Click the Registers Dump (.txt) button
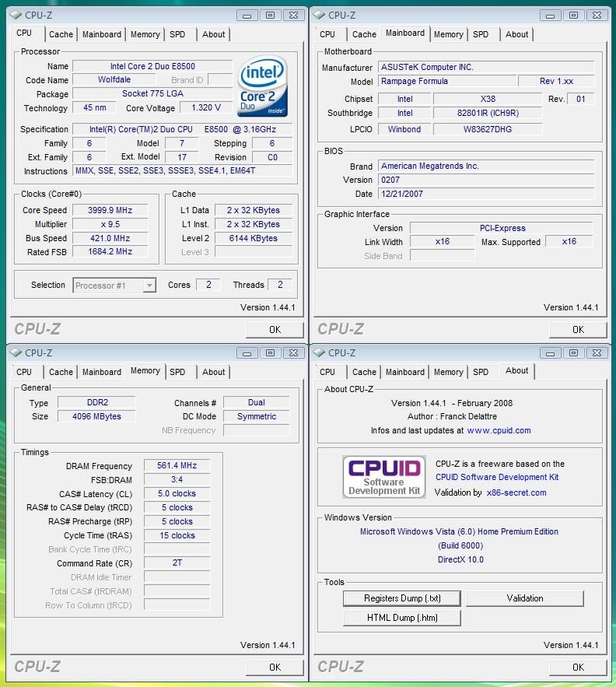Screen dimensions: 616x687 (402, 598)
